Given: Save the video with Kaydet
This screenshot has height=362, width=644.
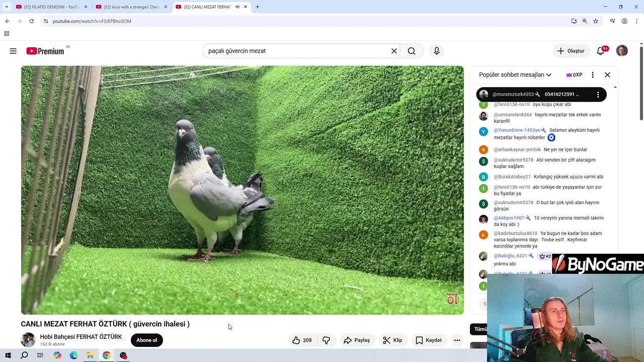Looking at the screenshot, I should pyautogui.click(x=429, y=340).
